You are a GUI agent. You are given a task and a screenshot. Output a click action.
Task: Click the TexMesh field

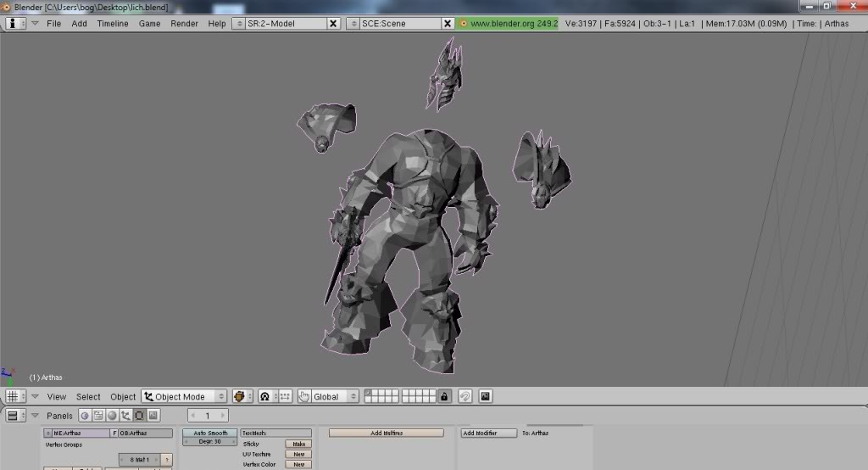[x=276, y=433]
